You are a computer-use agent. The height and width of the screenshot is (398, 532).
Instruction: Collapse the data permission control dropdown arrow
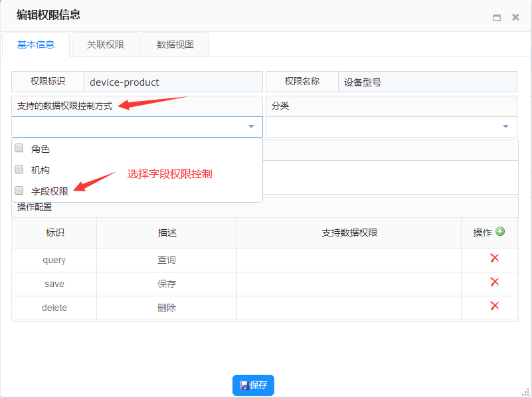coord(251,126)
